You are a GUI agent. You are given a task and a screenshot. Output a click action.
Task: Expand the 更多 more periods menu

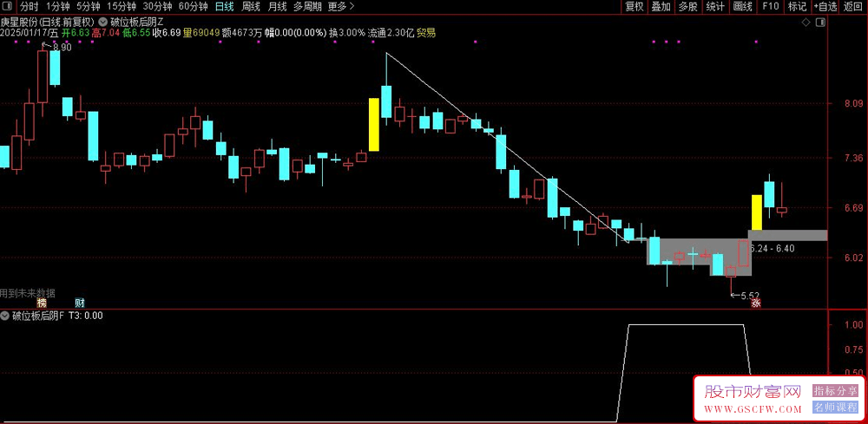tap(341, 7)
